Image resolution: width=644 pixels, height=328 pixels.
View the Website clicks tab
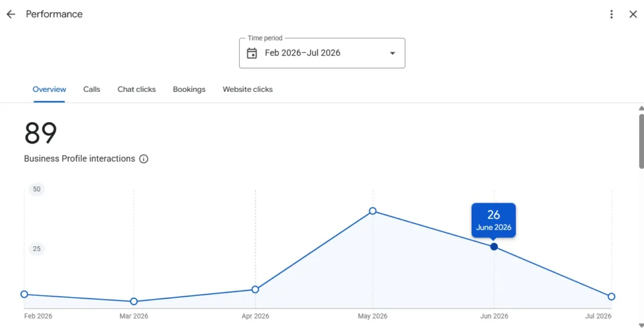[248, 89]
